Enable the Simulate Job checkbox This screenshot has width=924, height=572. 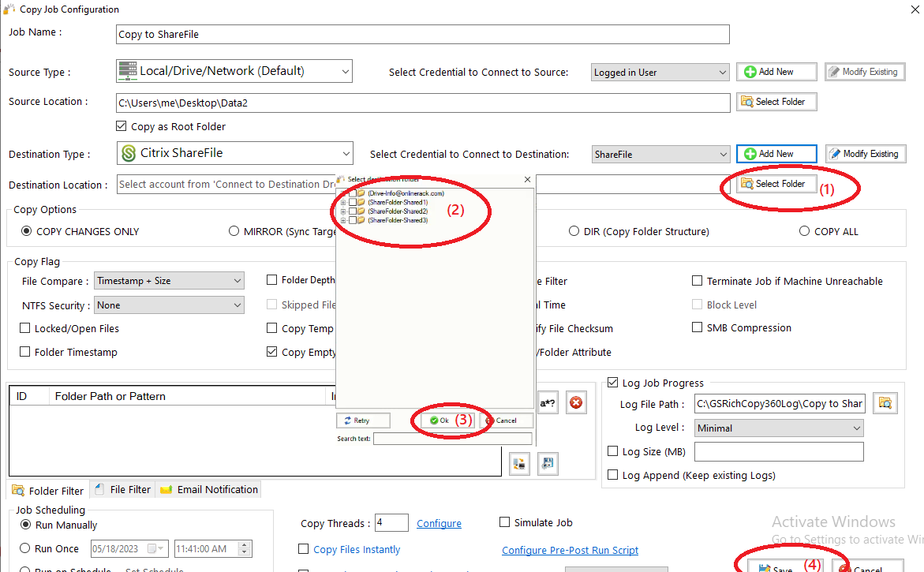click(505, 522)
